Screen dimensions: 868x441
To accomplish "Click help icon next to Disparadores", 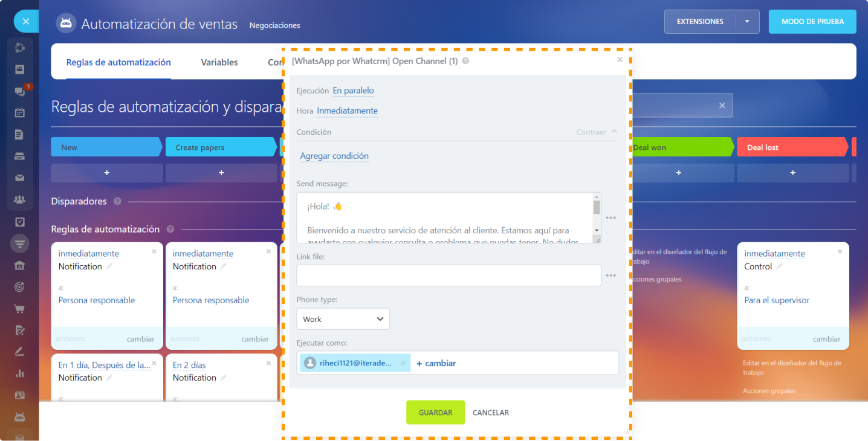I will tap(117, 201).
